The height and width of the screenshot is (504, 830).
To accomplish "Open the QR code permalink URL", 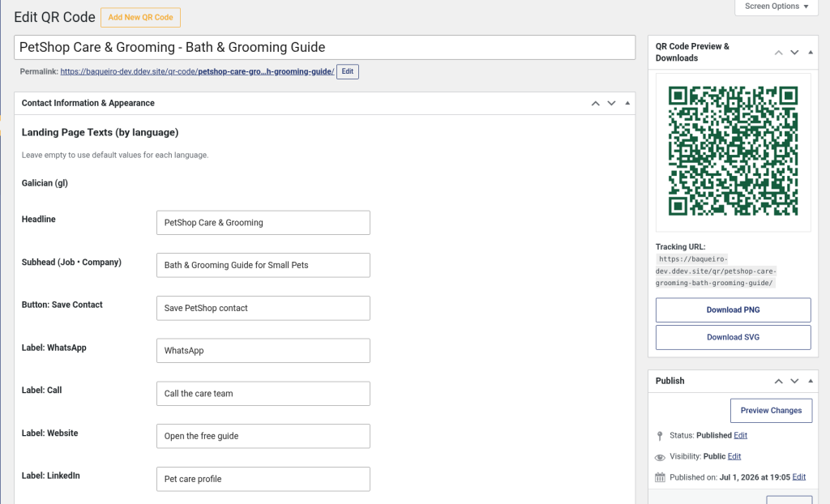I will pos(197,71).
